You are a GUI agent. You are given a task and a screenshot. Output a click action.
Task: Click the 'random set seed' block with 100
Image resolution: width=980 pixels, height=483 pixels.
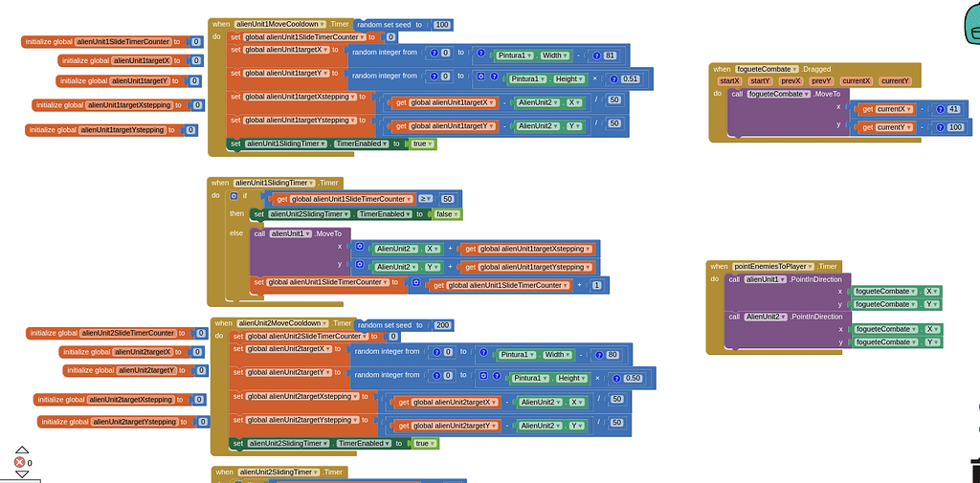point(388,24)
